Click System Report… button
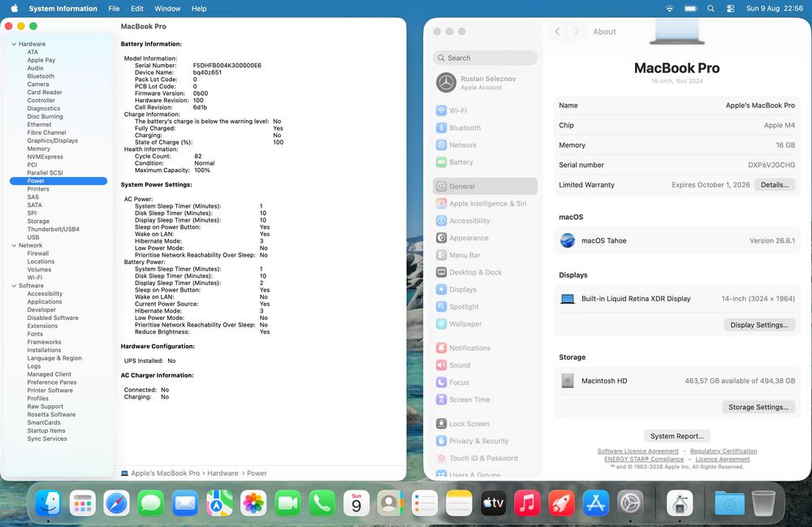The image size is (812, 527). point(677,436)
